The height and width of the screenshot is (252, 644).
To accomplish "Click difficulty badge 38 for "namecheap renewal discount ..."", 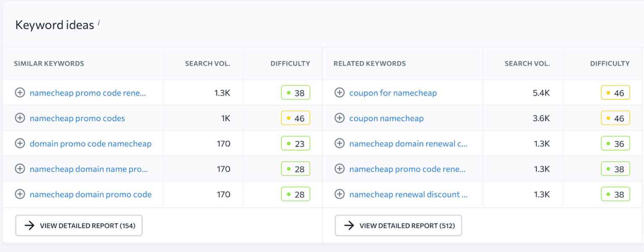I will click(615, 194).
